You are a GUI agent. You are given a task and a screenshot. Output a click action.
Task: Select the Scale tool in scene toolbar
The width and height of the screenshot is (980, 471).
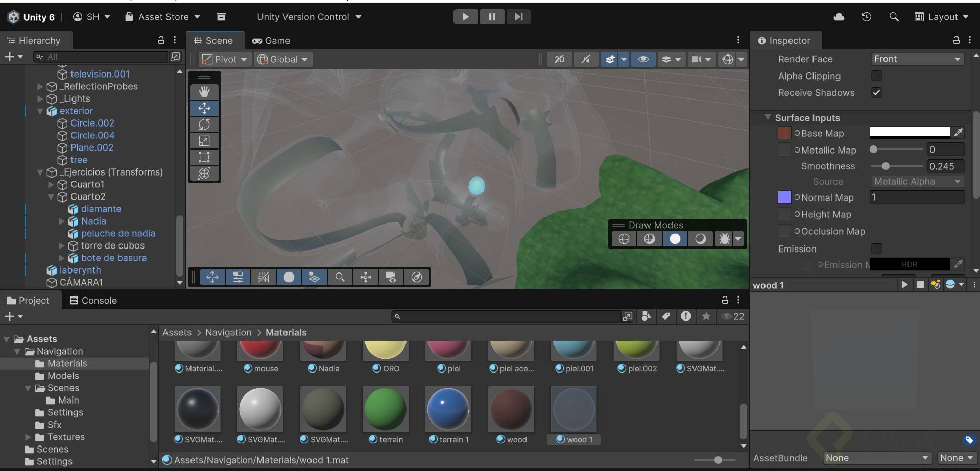(204, 141)
